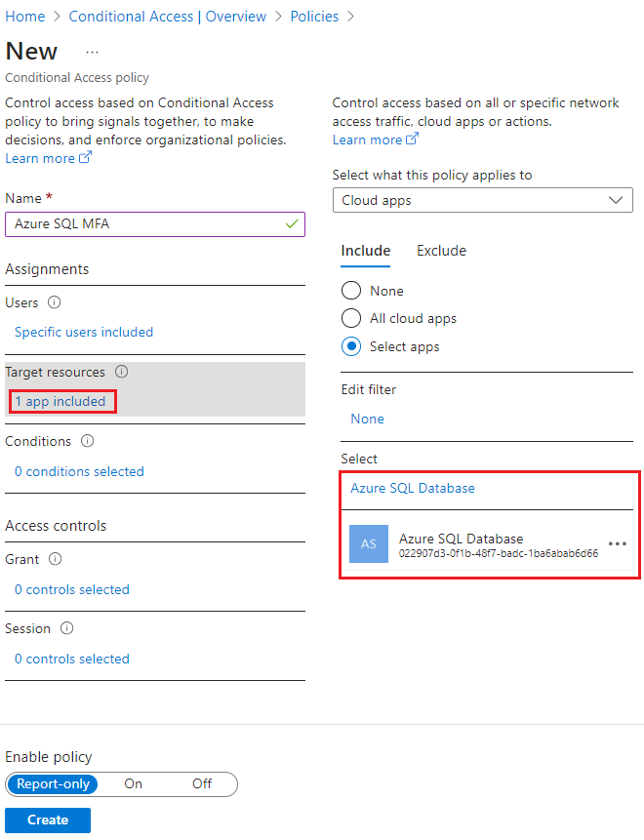Switch to the Exclude tab
Image resolution: width=644 pixels, height=840 pixels.
point(441,251)
